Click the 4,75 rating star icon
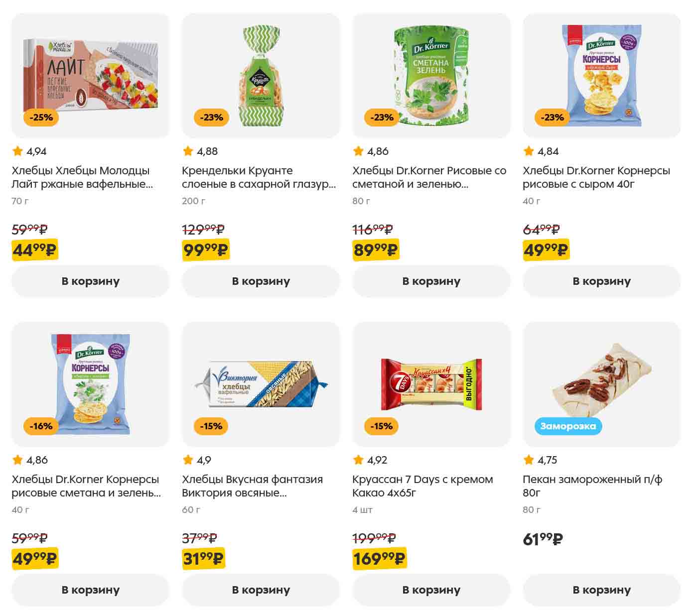Image resolution: width=698 pixels, height=616 pixels. click(529, 460)
